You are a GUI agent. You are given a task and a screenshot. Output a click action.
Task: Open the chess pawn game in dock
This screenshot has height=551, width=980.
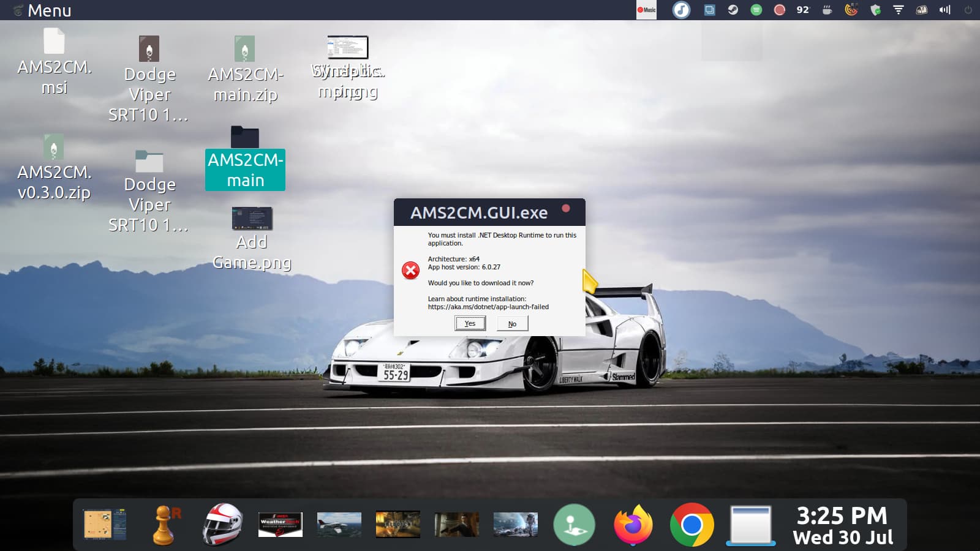coord(164,525)
